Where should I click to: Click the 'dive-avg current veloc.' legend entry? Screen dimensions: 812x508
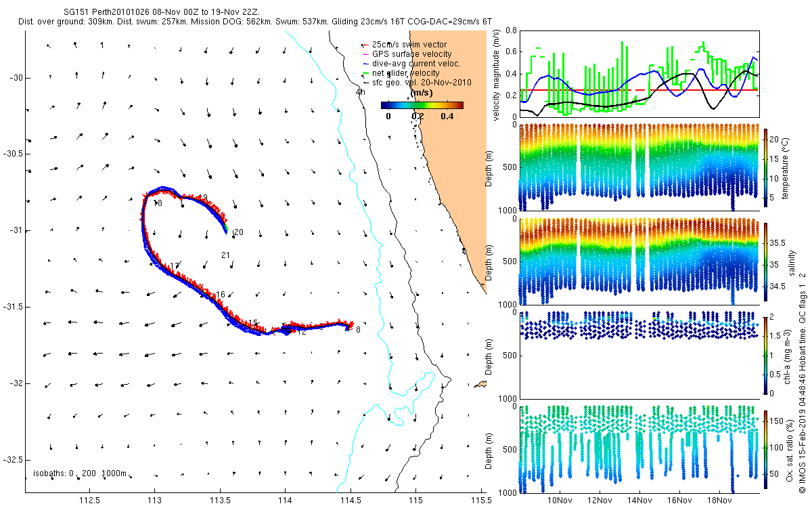click(x=416, y=64)
